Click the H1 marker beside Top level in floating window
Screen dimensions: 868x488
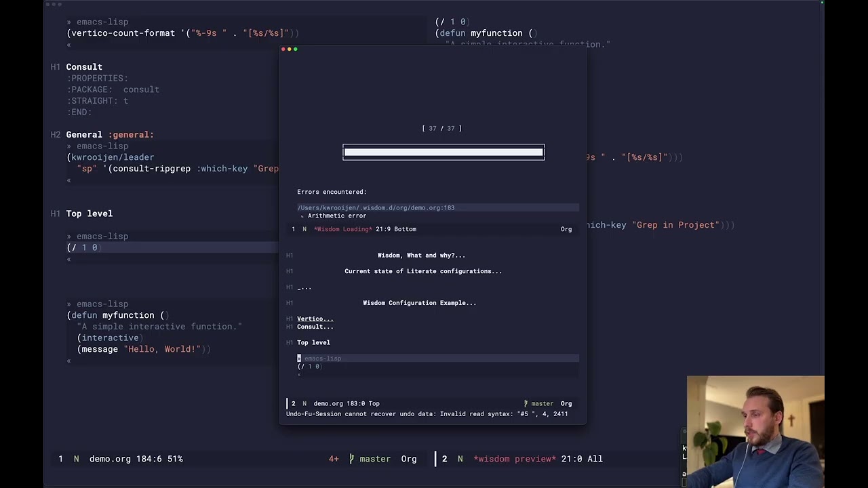pyautogui.click(x=290, y=342)
